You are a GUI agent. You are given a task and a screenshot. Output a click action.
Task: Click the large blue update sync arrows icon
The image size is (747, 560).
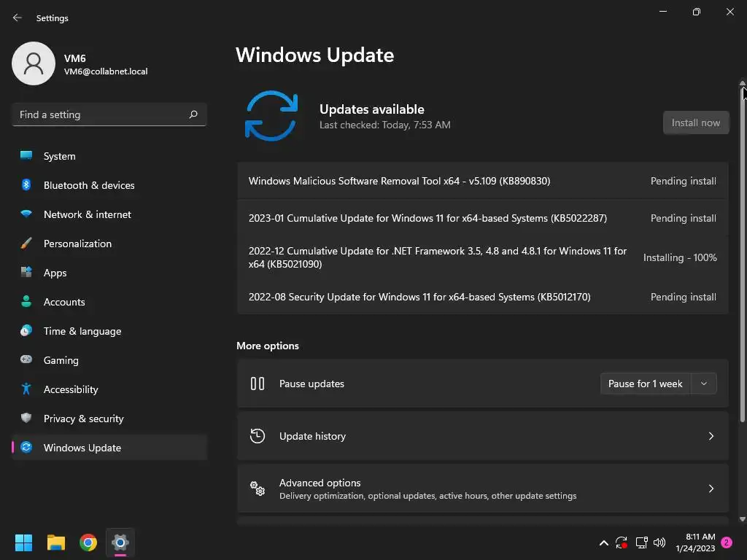(x=271, y=116)
